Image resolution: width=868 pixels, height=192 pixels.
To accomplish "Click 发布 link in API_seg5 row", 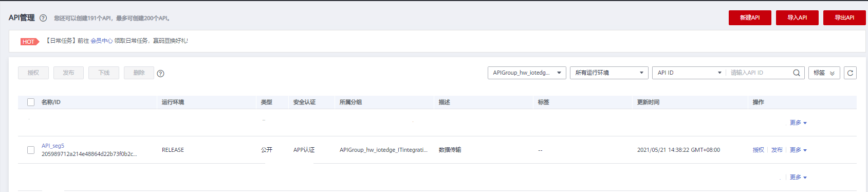I will pos(777,150).
